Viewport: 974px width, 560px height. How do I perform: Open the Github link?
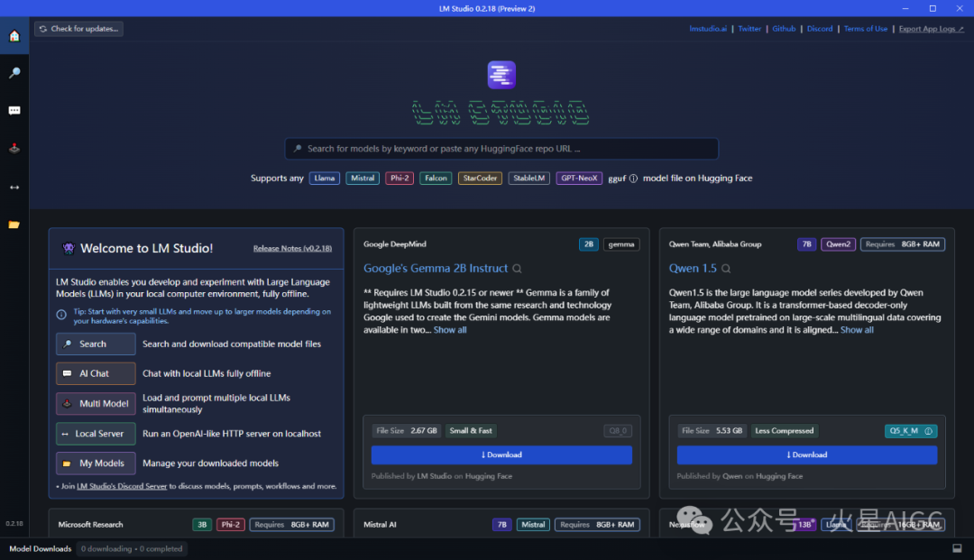(784, 29)
